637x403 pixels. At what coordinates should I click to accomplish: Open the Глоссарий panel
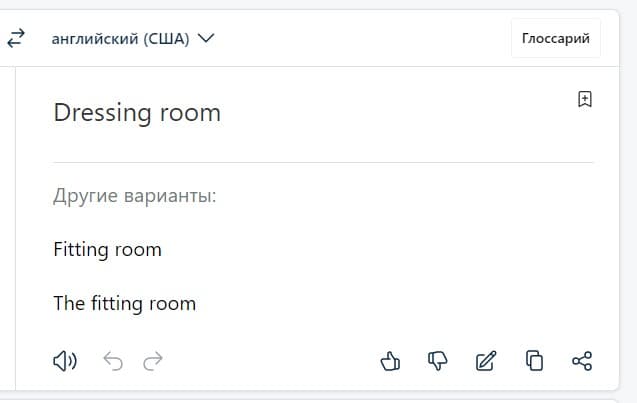coord(556,38)
